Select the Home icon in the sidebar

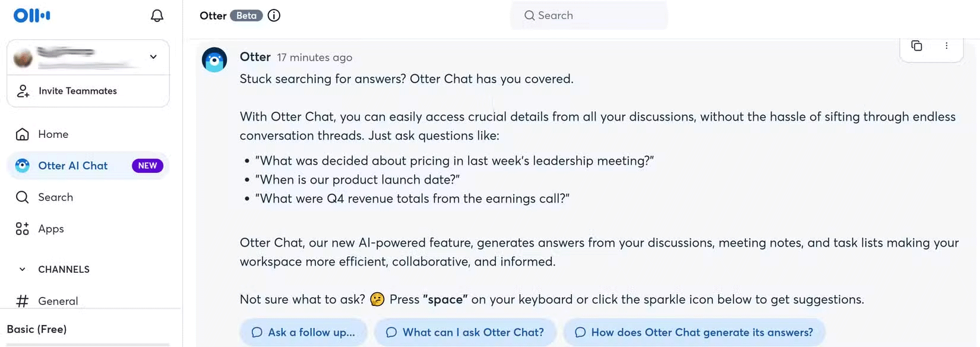(23, 134)
